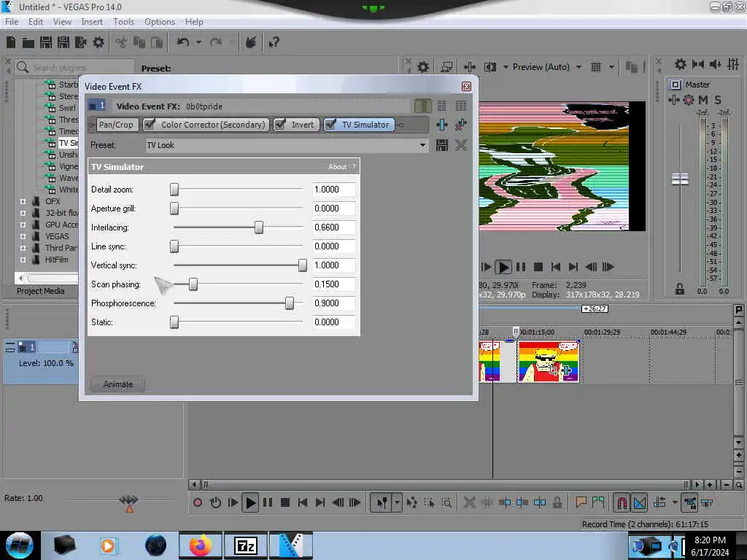
Task: Select the Pan/Crop effect button
Action: click(x=116, y=125)
